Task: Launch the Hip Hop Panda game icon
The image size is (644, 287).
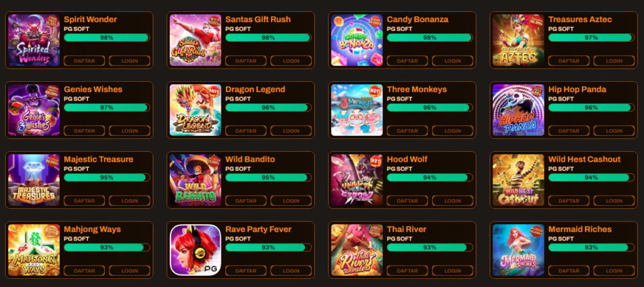Action: point(518,110)
